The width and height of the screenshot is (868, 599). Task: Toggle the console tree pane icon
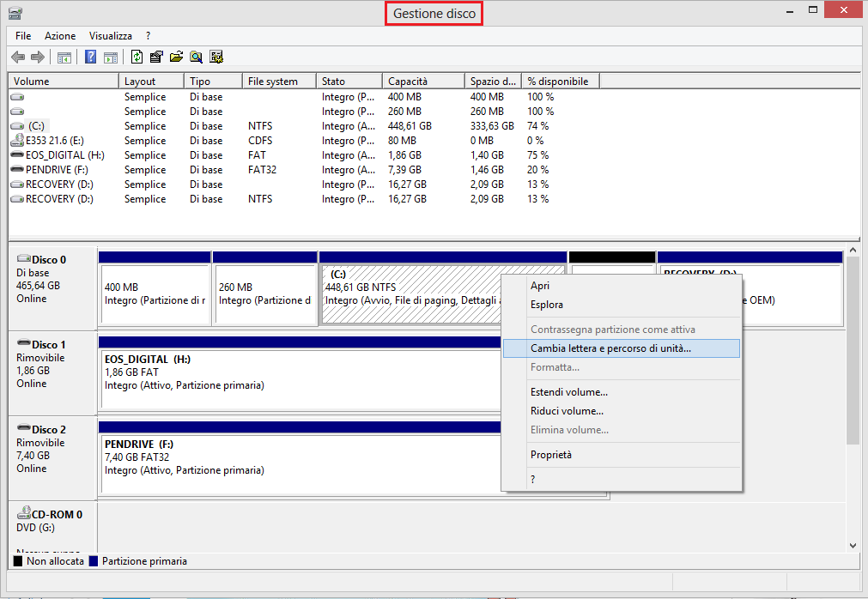pos(64,57)
